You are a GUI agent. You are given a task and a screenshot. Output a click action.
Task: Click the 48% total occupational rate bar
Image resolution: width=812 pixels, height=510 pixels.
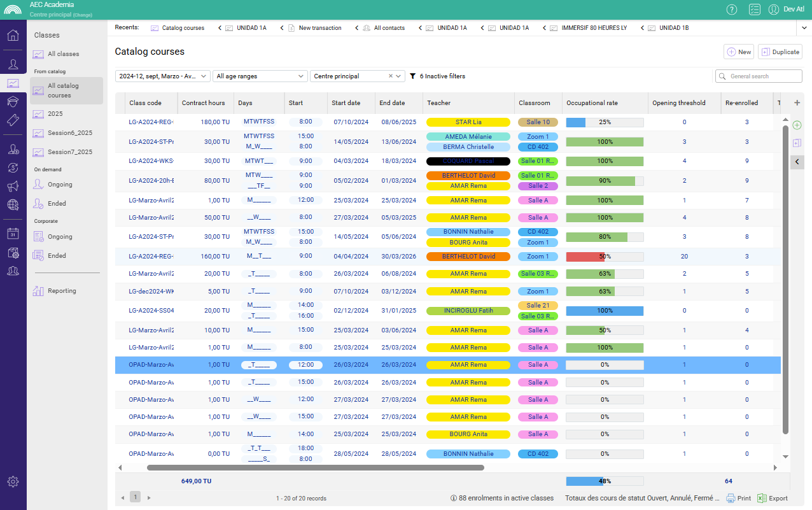pos(605,481)
